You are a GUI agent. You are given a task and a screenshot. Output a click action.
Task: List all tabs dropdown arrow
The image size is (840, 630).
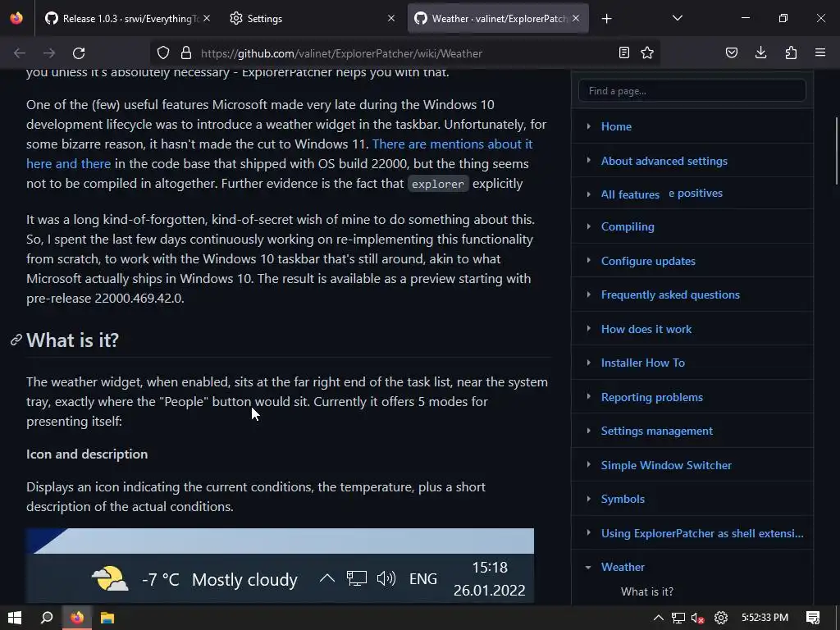(678, 18)
